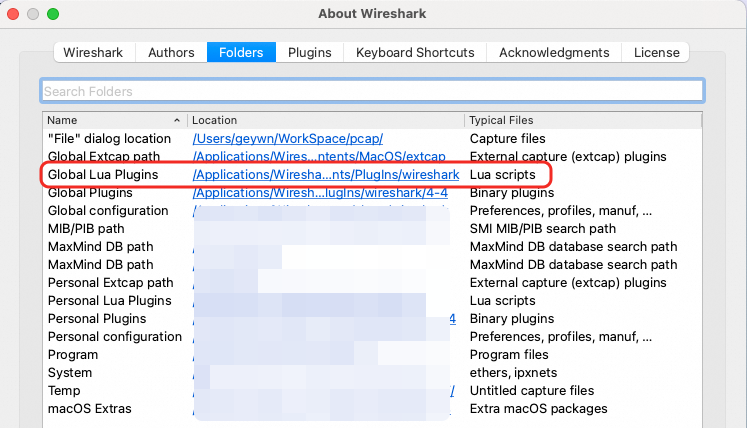Sort by the Name column header

tap(114, 120)
